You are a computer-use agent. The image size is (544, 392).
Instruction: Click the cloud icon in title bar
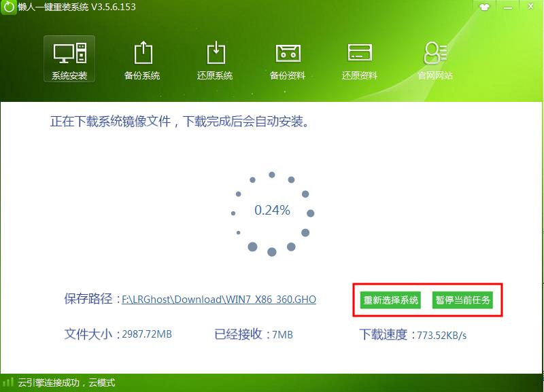[x=484, y=8]
